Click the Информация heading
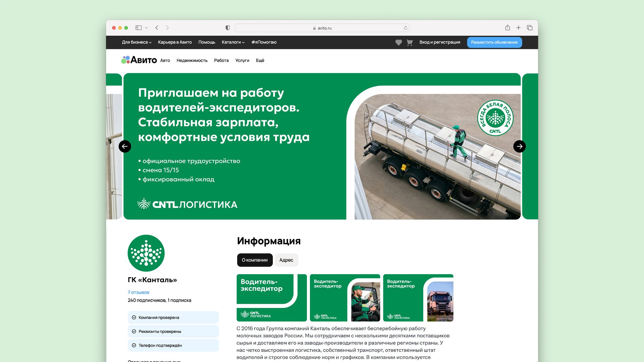 [269, 241]
